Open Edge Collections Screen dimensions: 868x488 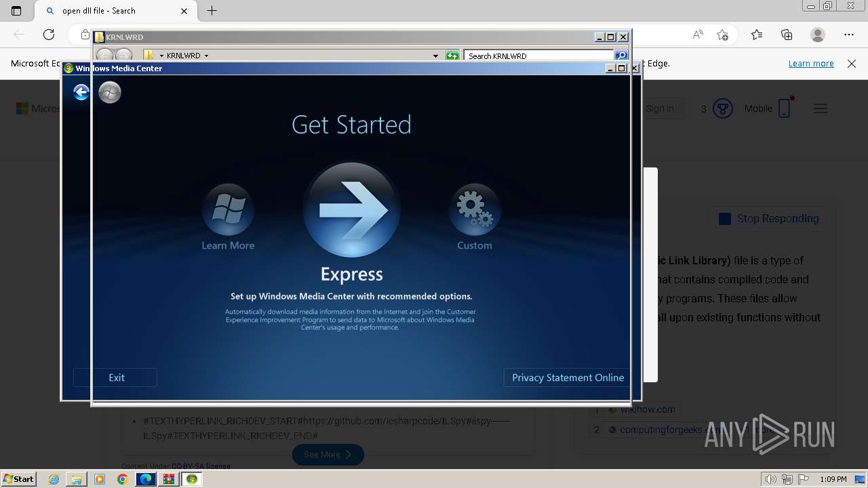(787, 35)
